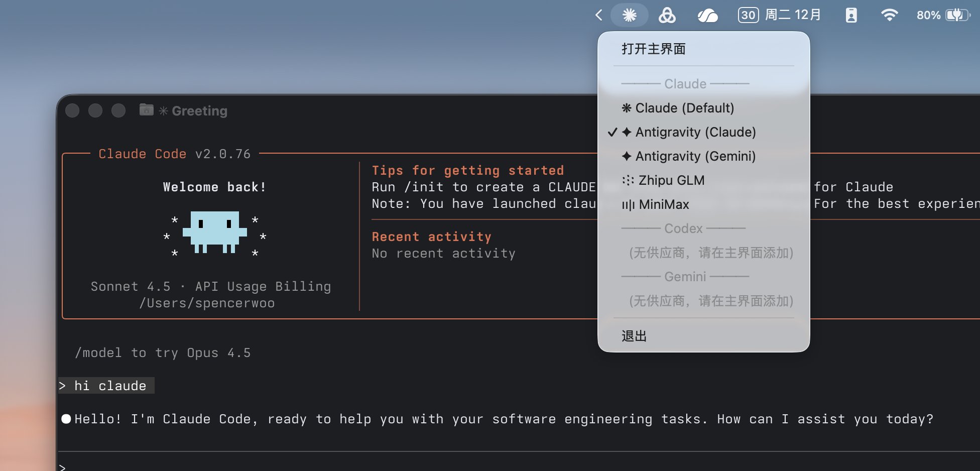Click the pixel-art Claude mascot
The image size is (980, 471).
(x=215, y=232)
